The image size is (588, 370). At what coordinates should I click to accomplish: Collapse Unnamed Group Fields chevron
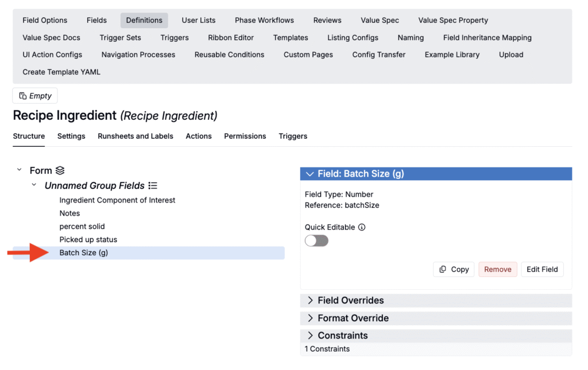(34, 185)
